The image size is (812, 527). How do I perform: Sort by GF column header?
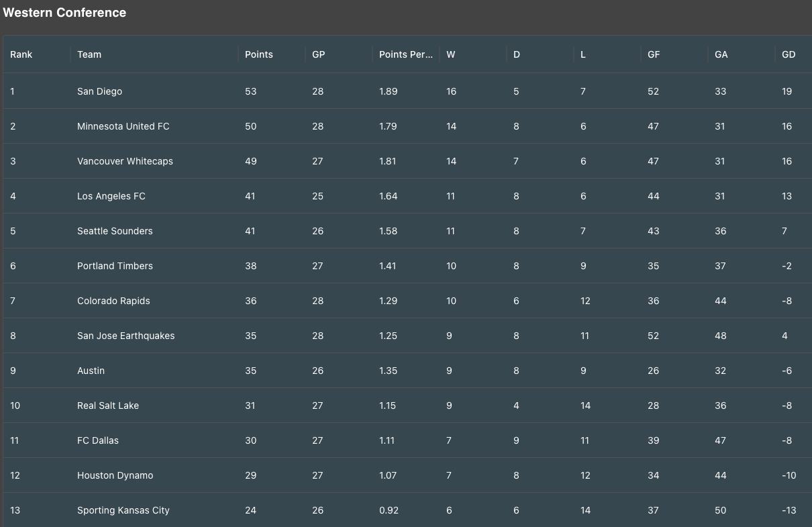tap(654, 54)
